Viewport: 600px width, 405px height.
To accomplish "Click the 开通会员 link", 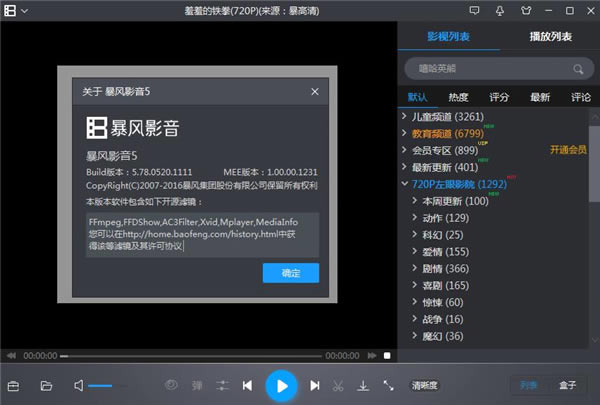I will tap(568, 150).
